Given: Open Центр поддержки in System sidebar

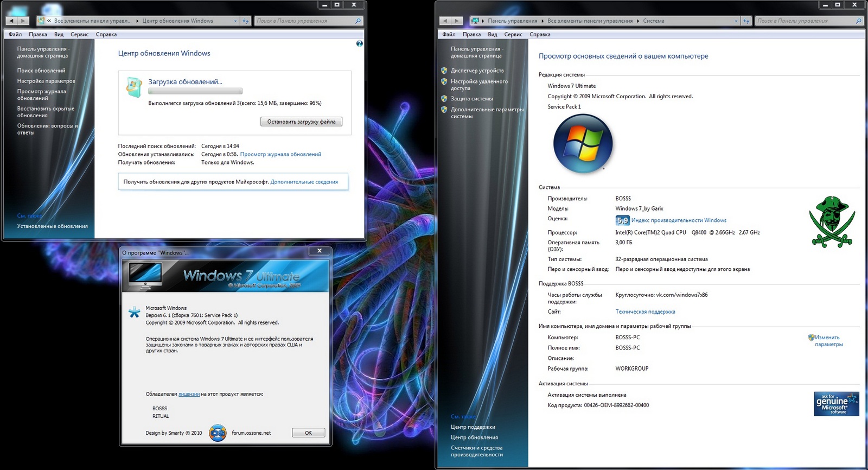Looking at the screenshot, I should click(473, 427).
